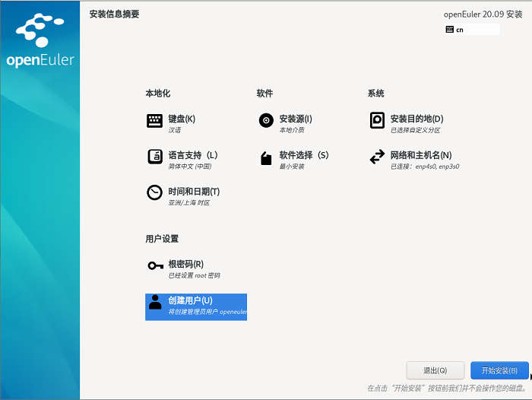This screenshot has width=532, height=400.
Task: Select the 根密码(R) text label
Action: click(x=185, y=264)
